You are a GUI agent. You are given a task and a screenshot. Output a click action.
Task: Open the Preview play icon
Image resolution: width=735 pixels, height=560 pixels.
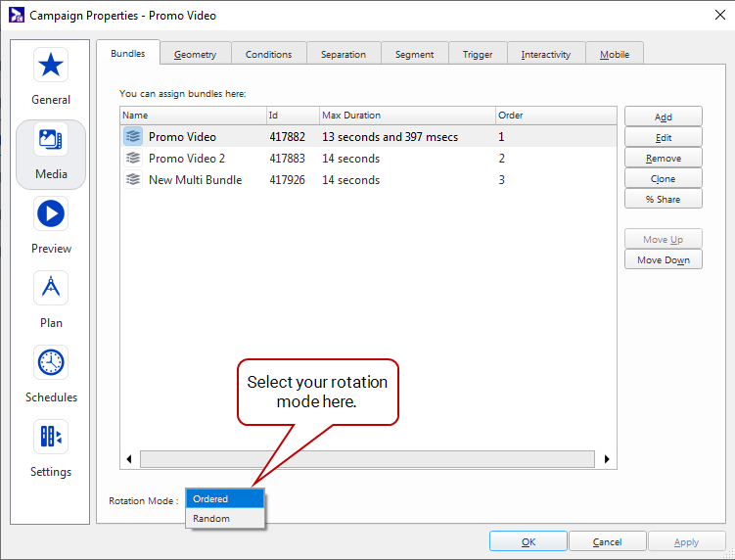(x=51, y=214)
